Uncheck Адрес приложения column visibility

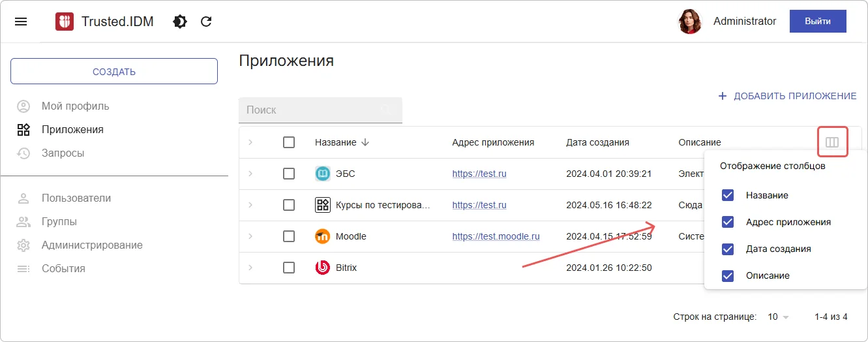click(728, 222)
